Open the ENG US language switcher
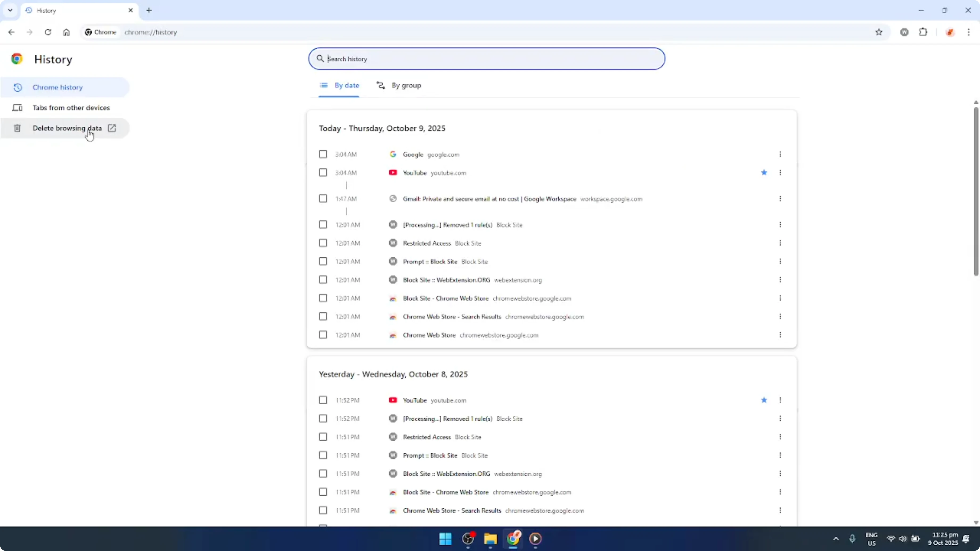The image size is (980, 551). [x=872, y=539]
